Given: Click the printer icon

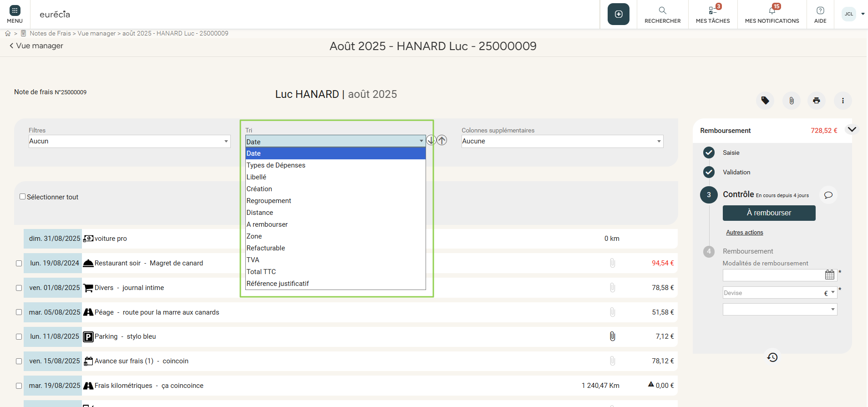Looking at the screenshot, I should pyautogui.click(x=817, y=101).
